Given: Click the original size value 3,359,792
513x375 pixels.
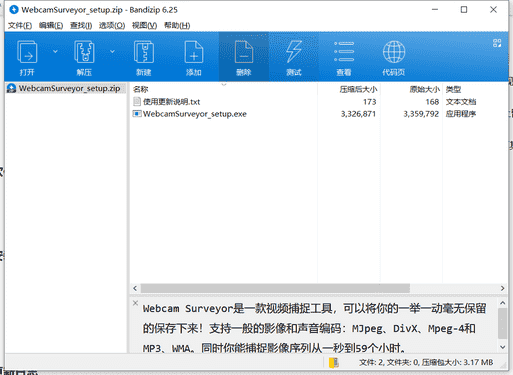Looking at the screenshot, I should click(421, 114).
